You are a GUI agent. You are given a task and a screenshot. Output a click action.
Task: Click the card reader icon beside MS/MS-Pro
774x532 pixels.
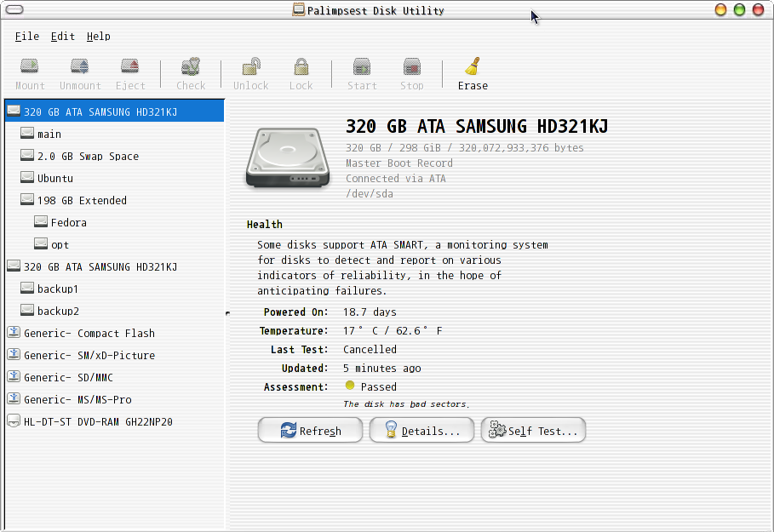(14, 398)
